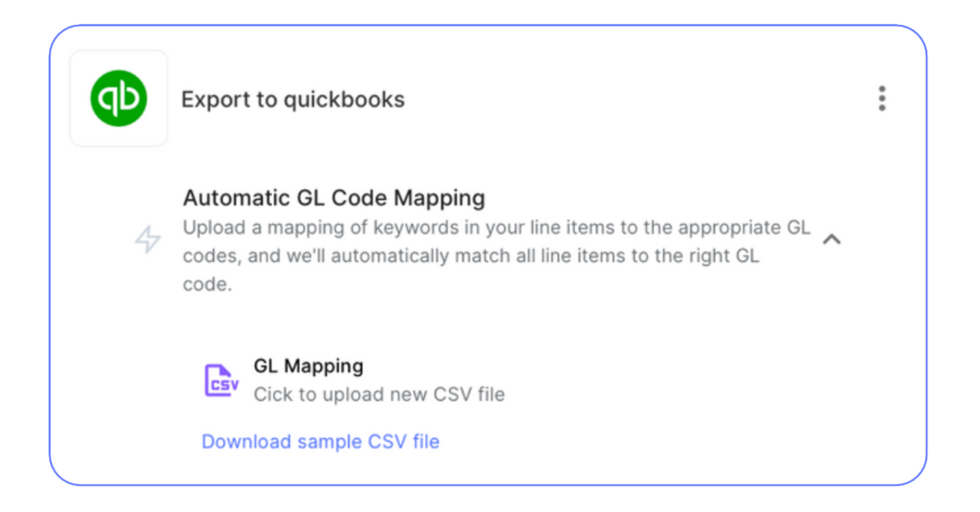Click the purple CSV file icon

(221, 380)
